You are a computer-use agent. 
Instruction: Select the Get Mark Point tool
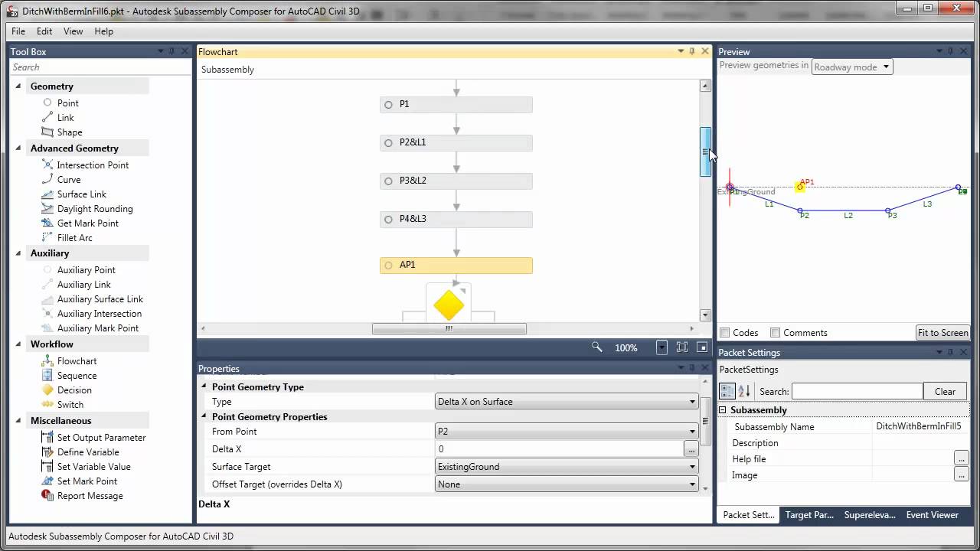tap(80, 223)
